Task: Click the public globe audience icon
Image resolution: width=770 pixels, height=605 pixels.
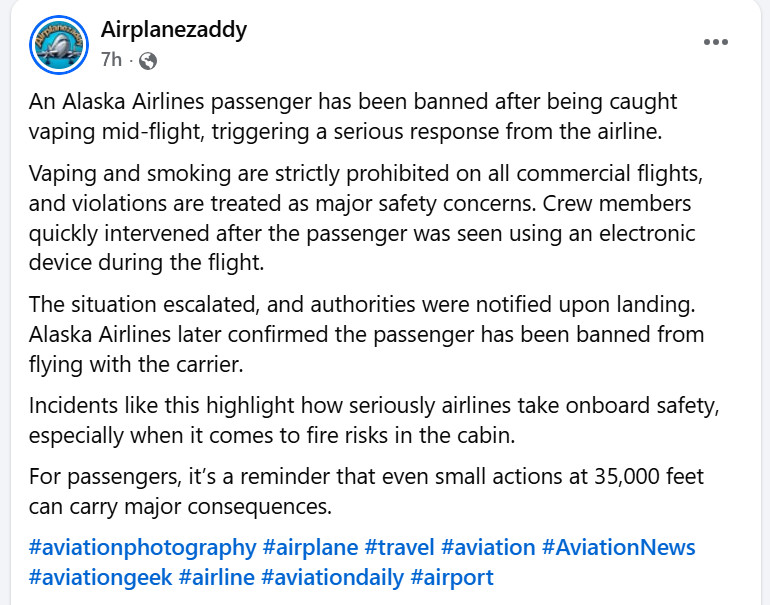Action: point(148,60)
